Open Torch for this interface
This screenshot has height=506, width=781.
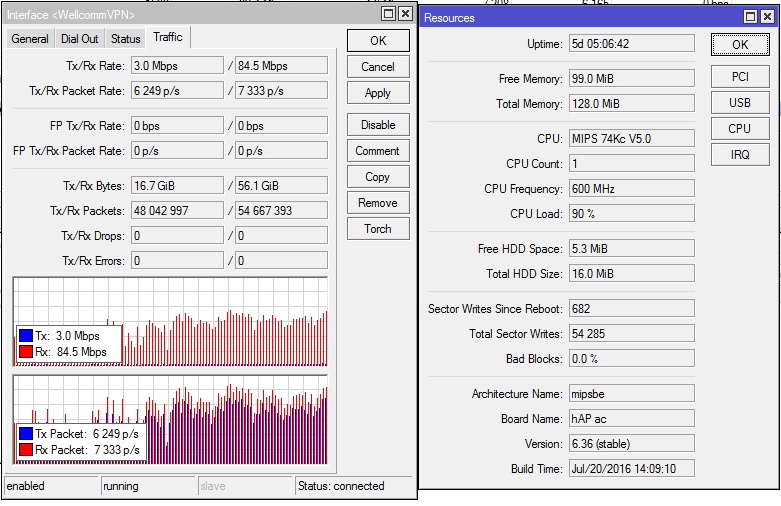(379, 229)
